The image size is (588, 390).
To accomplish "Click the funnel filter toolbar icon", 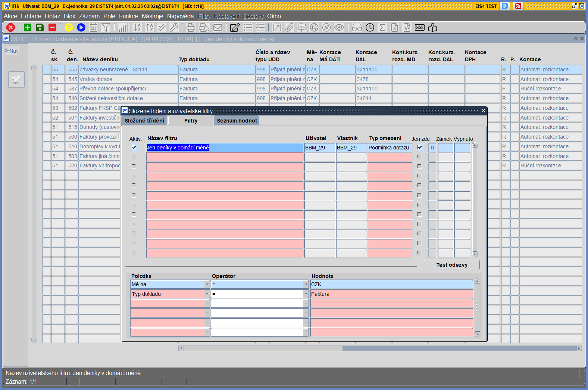I will [106, 27].
